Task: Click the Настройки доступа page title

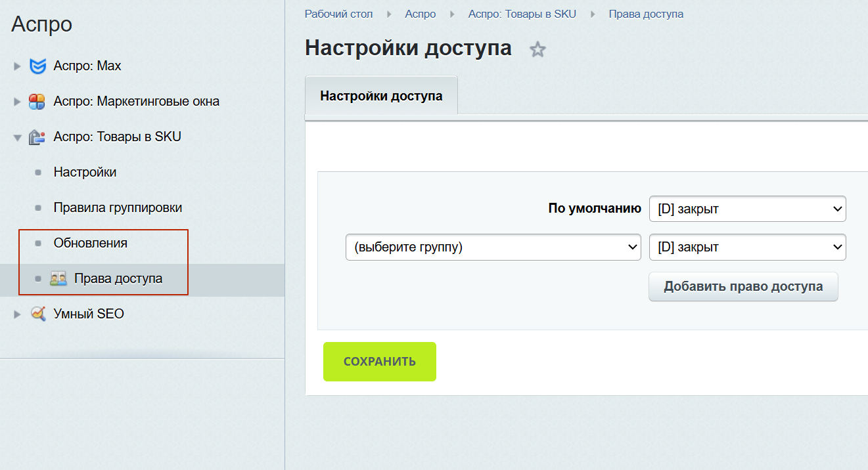Action: pyautogui.click(x=408, y=48)
